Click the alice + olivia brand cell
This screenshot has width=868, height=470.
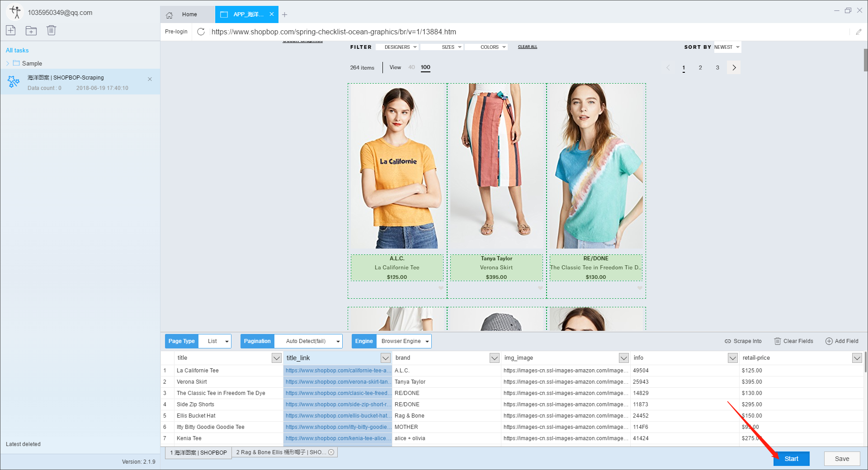point(447,438)
